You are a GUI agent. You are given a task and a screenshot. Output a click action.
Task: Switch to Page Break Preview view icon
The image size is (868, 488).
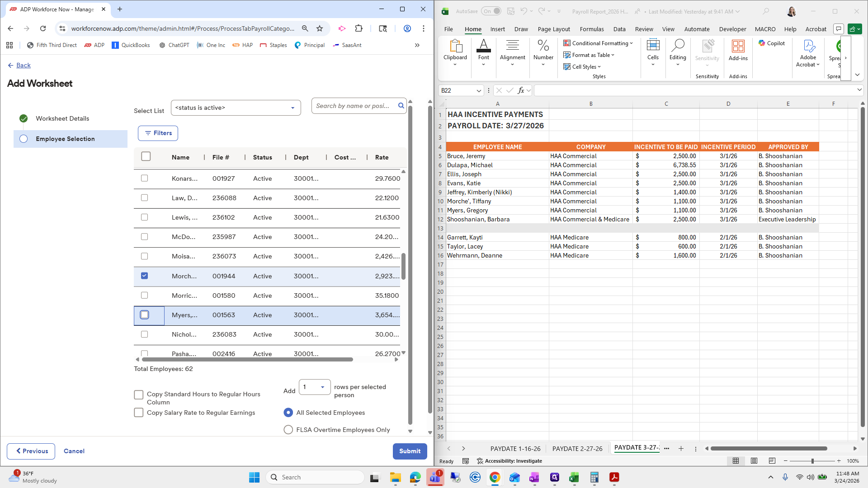(x=772, y=461)
